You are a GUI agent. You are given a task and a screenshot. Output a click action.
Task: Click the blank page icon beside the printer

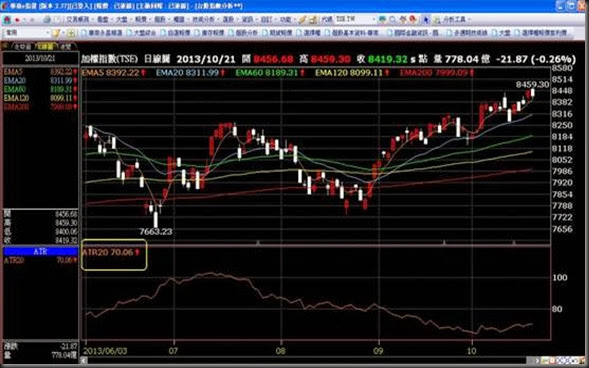[x=57, y=20]
